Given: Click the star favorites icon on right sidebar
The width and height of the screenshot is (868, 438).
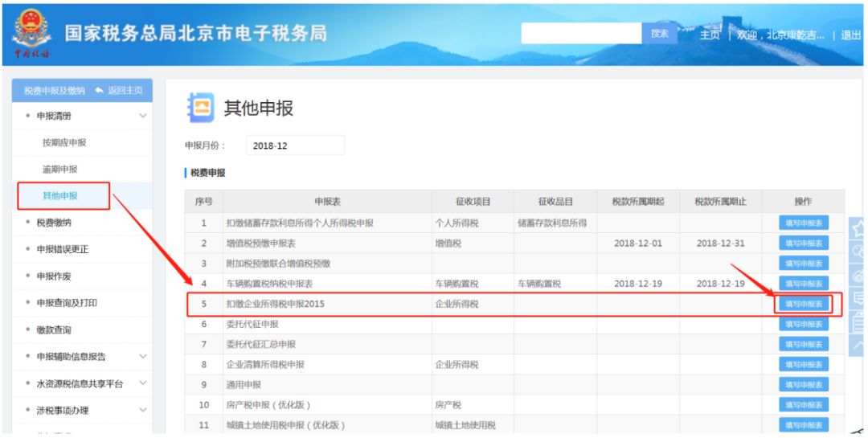Looking at the screenshot, I should [x=858, y=228].
